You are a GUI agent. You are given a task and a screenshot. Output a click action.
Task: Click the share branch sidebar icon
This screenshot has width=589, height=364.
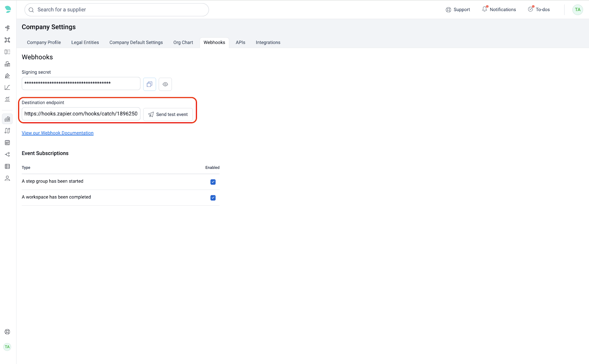7,155
